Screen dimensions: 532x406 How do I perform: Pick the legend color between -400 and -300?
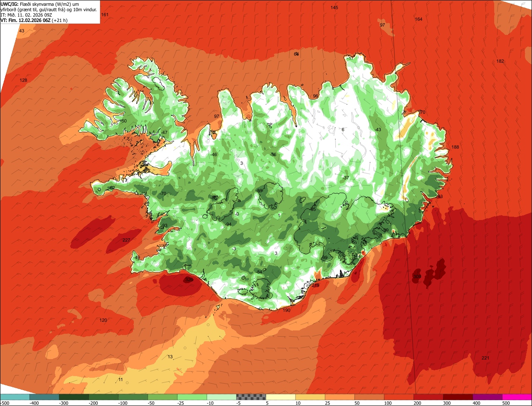point(44,397)
